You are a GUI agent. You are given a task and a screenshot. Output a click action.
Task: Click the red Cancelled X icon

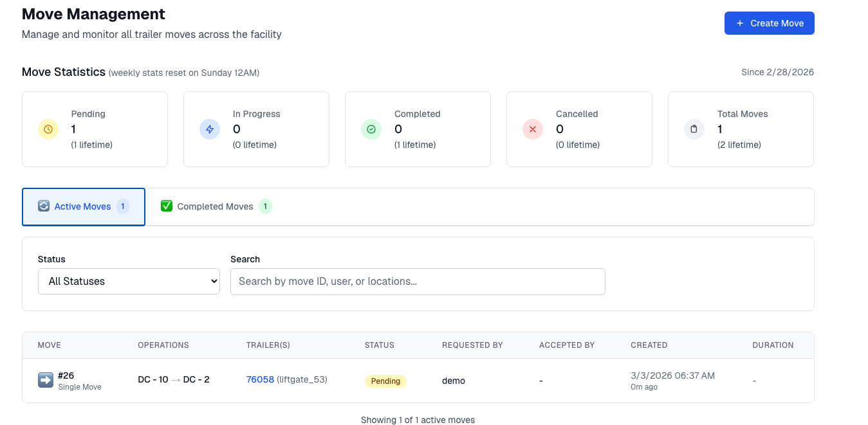point(533,129)
